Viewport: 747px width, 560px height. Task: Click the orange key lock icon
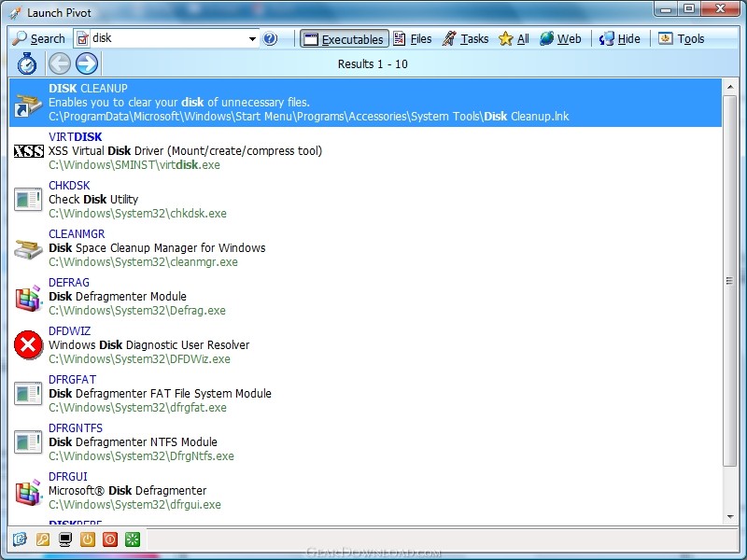click(42, 539)
